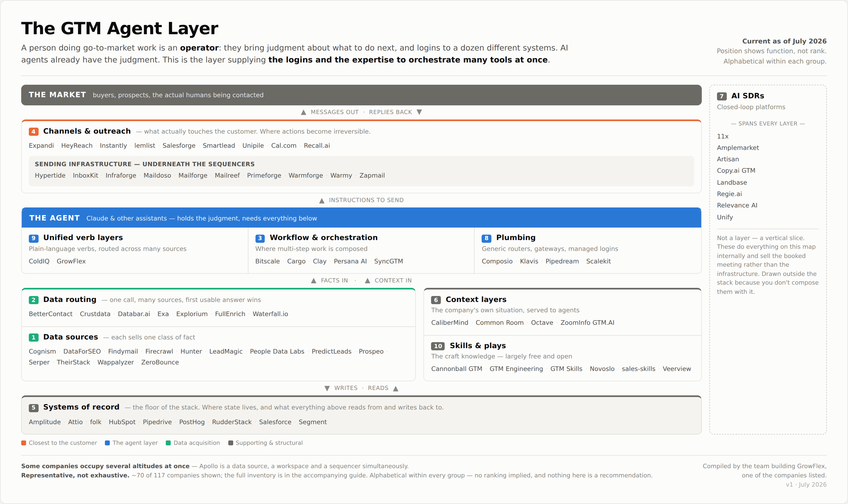Viewport: 848px width, 504px height.
Task: Click PostHog under Systems of record
Action: [x=192, y=422]
